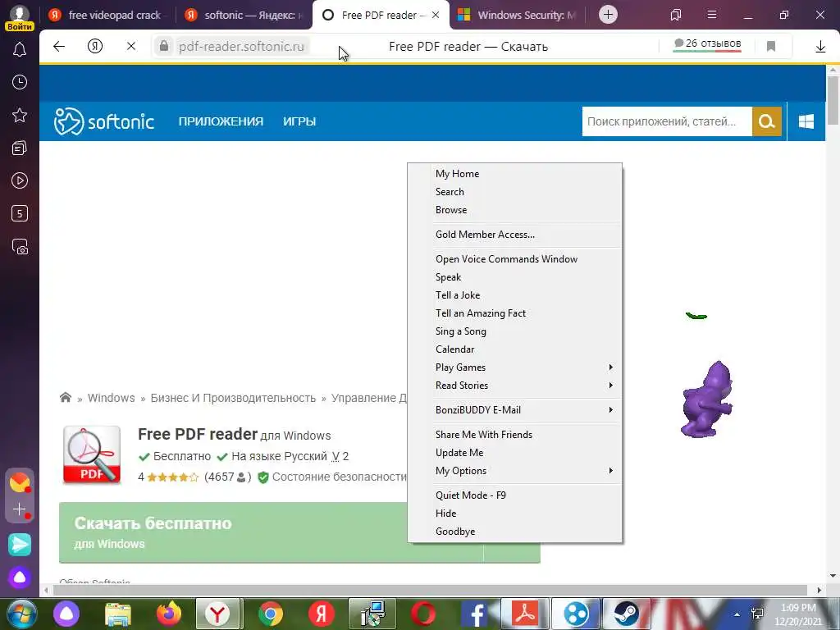
Task: Open Yandex Mail icon in sidebar
Action: [20, 482]
